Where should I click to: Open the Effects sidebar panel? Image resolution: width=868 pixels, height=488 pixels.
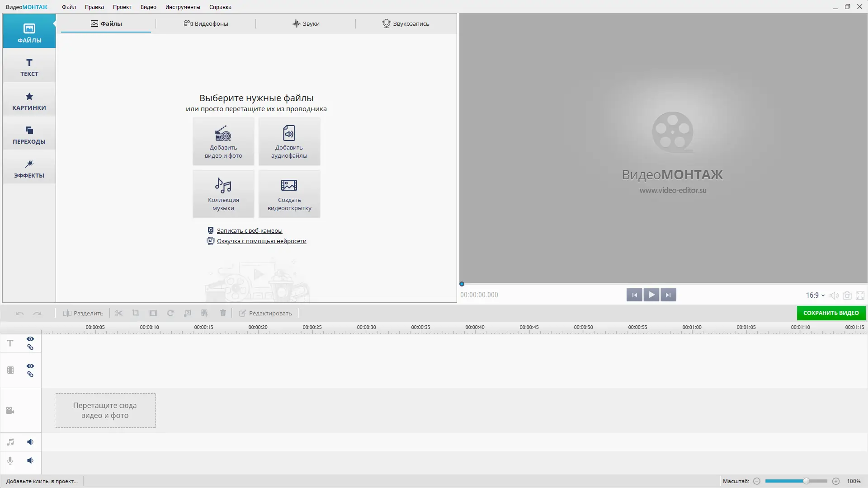29,168
